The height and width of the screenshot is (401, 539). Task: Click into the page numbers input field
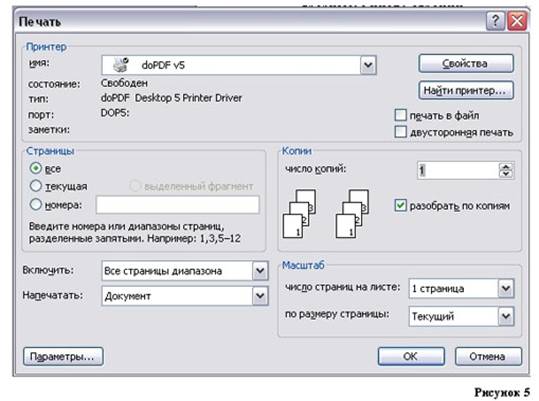tap(178, 205)
